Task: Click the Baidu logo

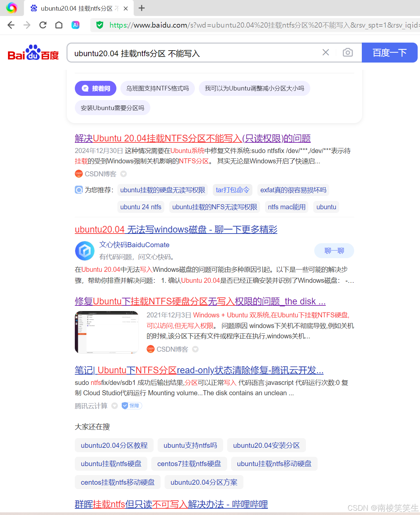Action: [x=33, y=52]
